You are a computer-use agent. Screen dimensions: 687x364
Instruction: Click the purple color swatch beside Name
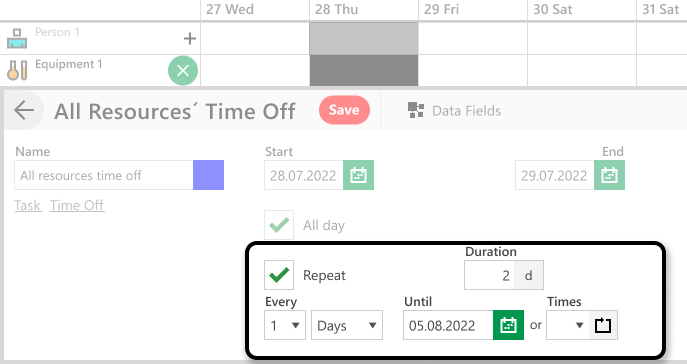coord(209,175)
